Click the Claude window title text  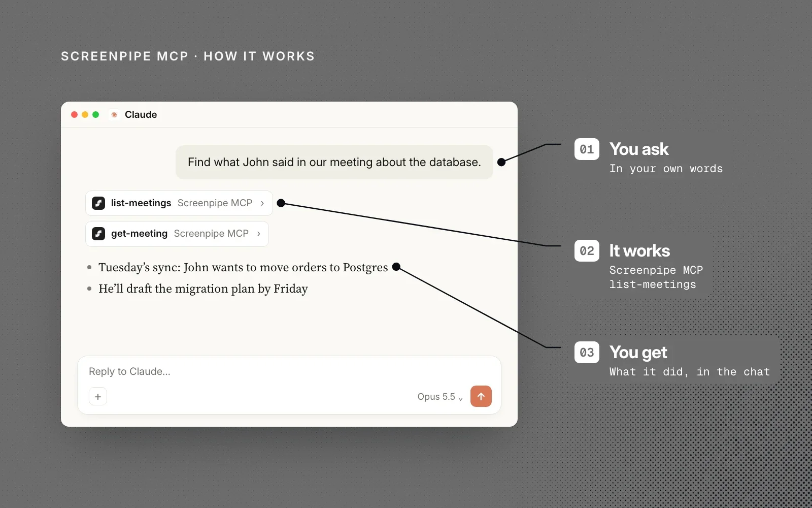pyautogui.click(x=141, y=115)
